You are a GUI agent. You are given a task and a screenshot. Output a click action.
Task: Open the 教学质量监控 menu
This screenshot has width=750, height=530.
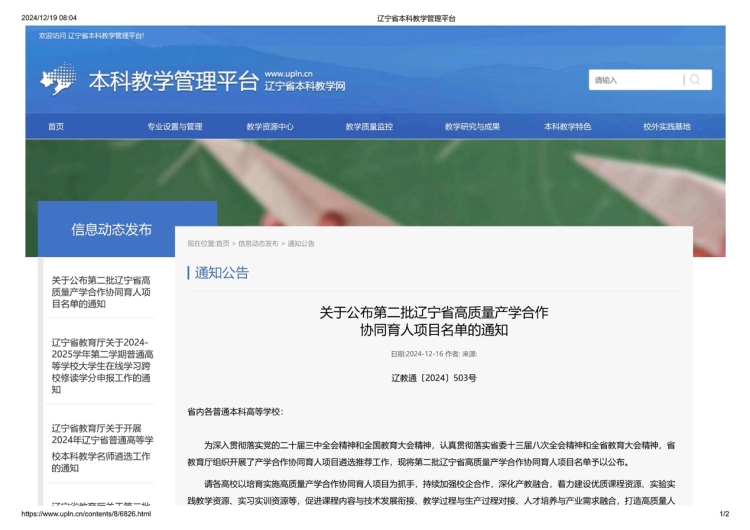[x=369, y=127]
